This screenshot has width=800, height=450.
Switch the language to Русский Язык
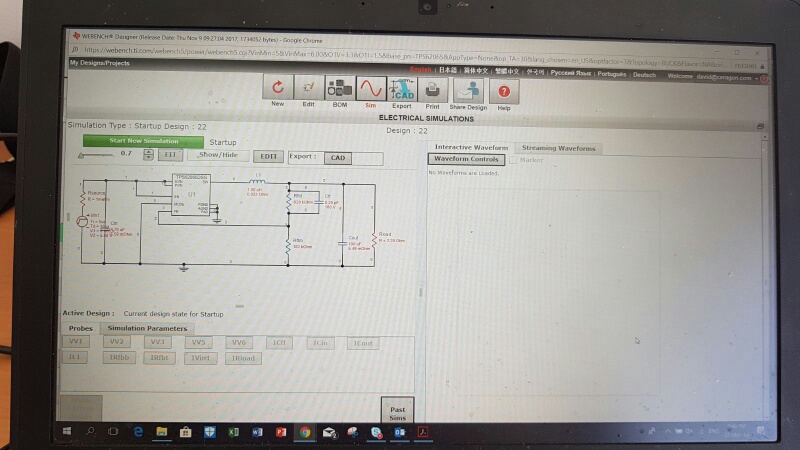[570, 73]
